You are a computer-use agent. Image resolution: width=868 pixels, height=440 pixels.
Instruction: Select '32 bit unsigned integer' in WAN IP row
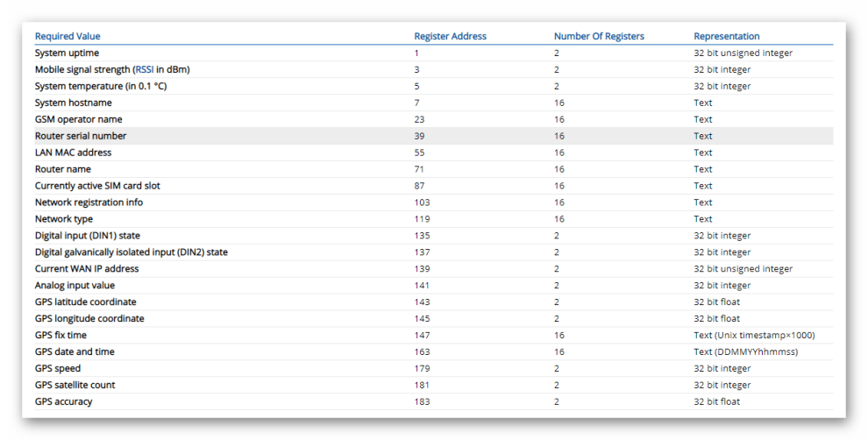click(x=743, y=269)
